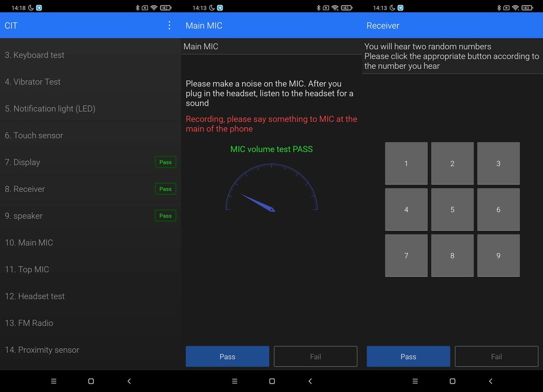Open the Vibrator Test item
The image size is (543, 392).
[x=33, y=82]
